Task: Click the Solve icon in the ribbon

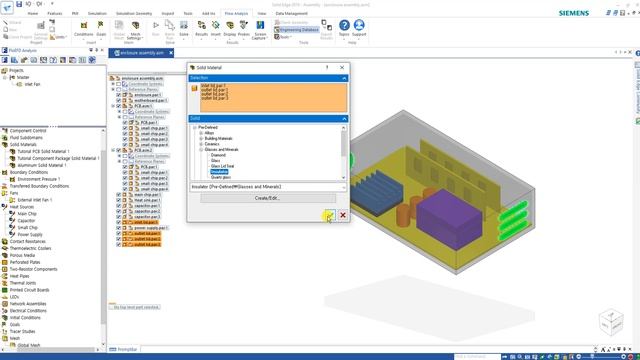Action: click(184, 25)
